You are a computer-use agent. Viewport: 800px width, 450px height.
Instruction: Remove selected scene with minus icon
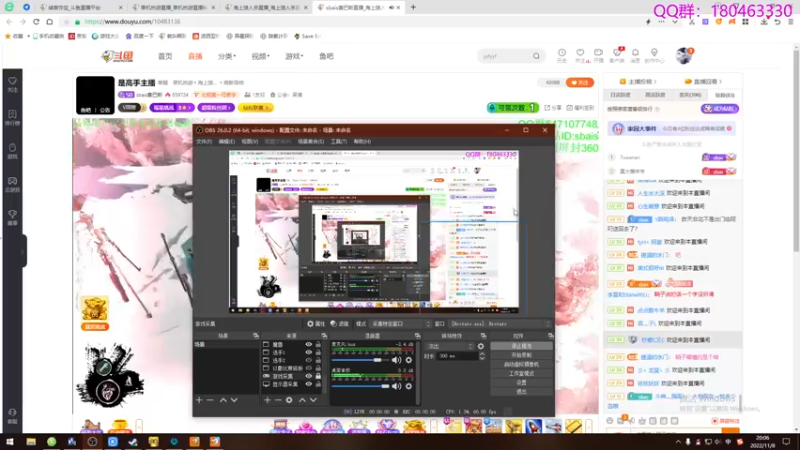coord(210,400)
